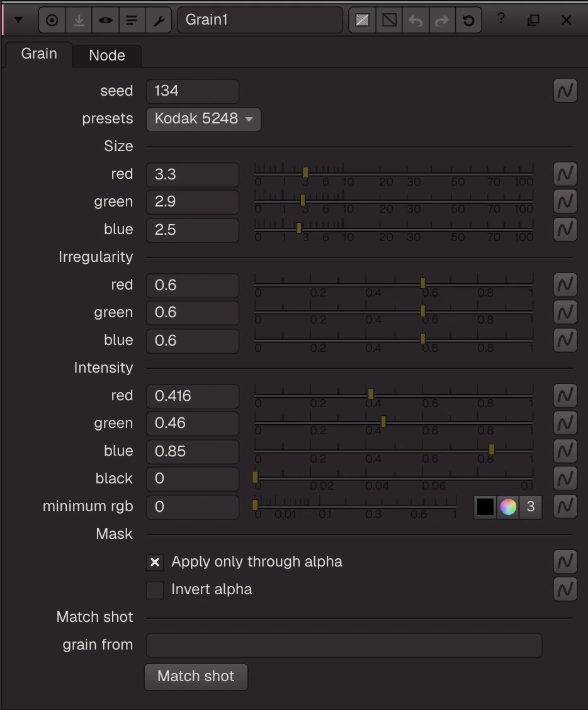Open animation menu for seed
The height and width of the screenshot is (710, 588).
tap(565, 91)
